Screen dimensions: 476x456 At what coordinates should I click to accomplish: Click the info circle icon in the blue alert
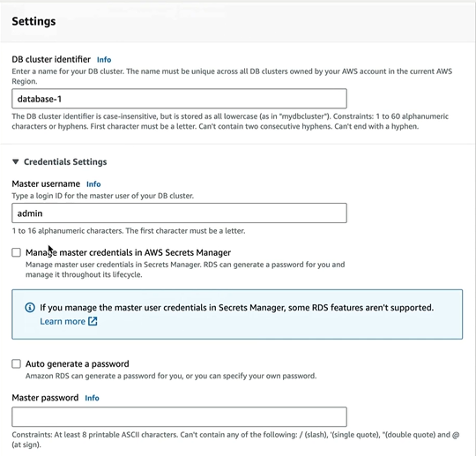(30, 308)
